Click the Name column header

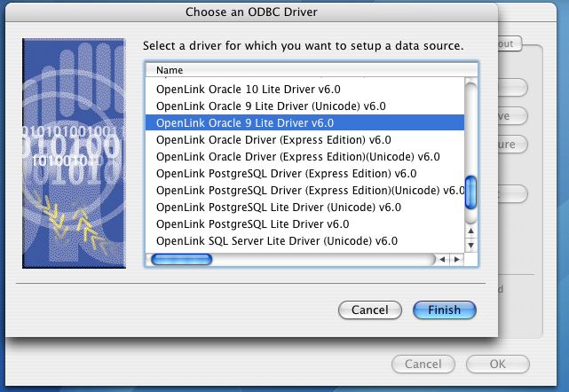[x=312, y=70]
